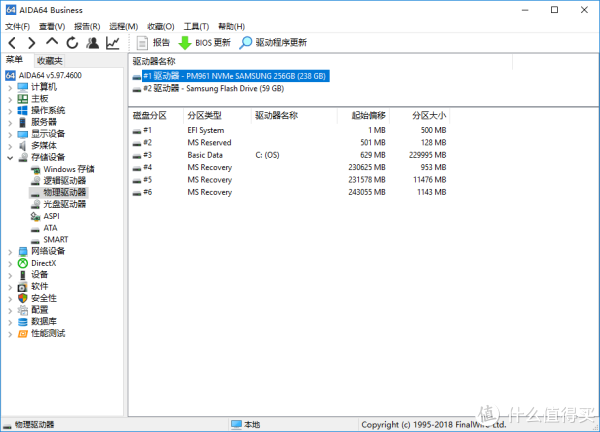Switch to the 收藏夹 tab

[x=50, y=60]
